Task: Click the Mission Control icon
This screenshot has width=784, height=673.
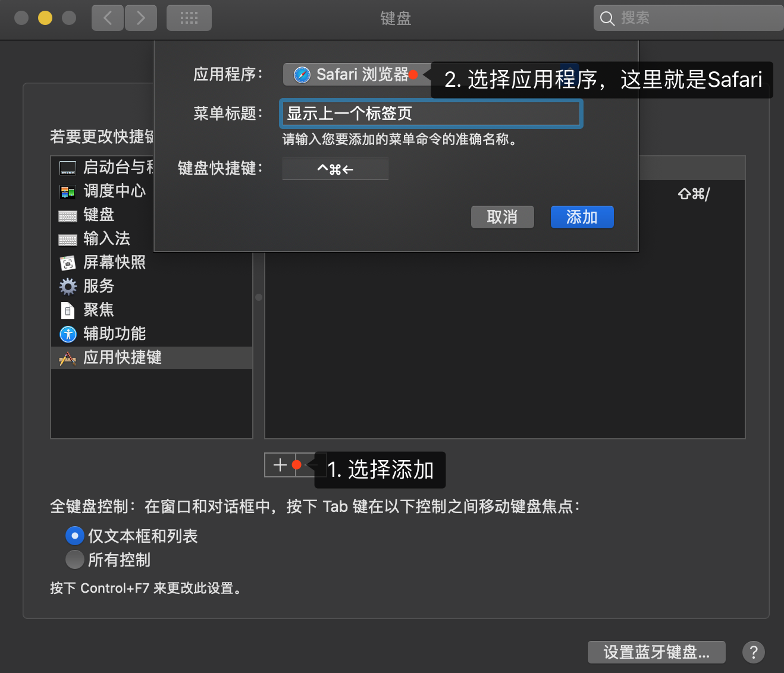Action: pyautogui.click(x=68, y=191)
